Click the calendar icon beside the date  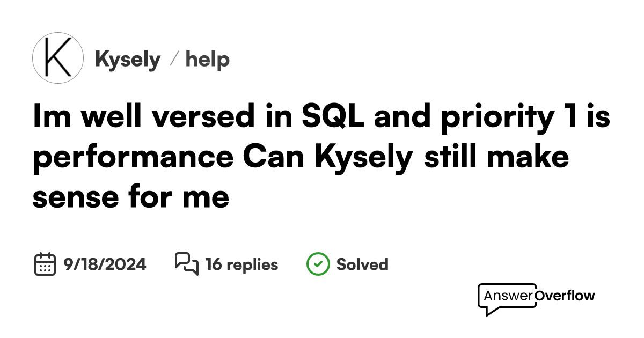(x=45, y=264)
